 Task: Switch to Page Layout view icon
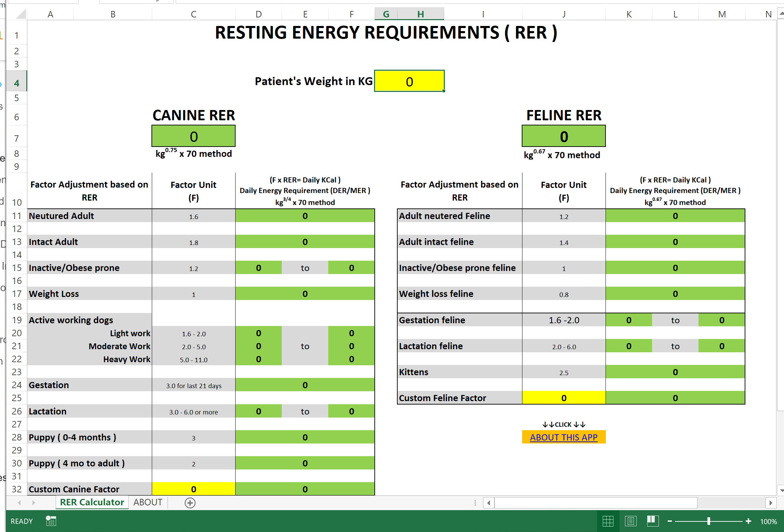click(x=630, y=521)
